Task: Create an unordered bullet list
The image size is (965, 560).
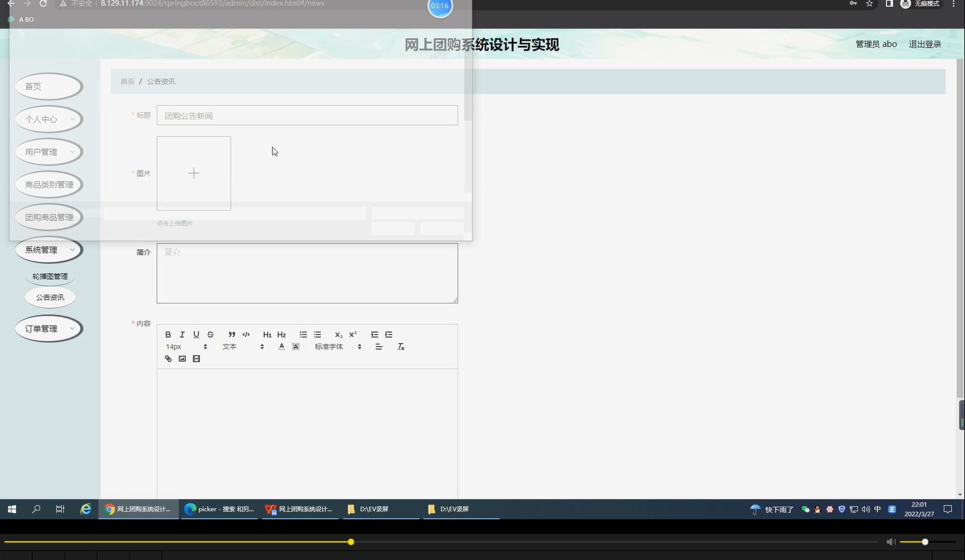Action: 317,335
